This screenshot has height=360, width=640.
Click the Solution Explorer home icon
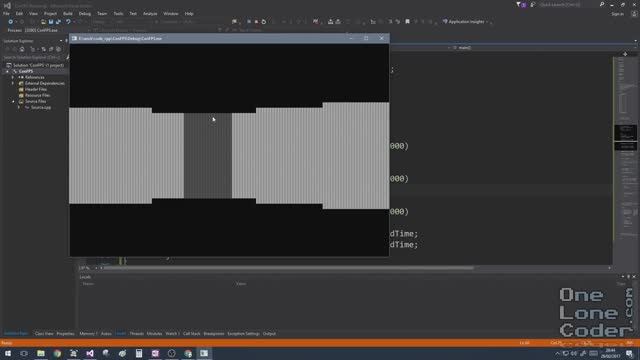[x=22, y=49]
